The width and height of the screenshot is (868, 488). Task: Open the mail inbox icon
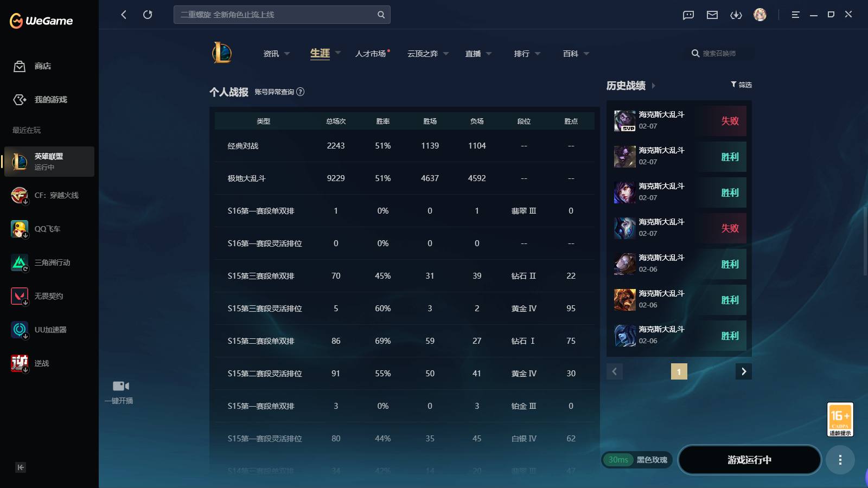[712, 15]
